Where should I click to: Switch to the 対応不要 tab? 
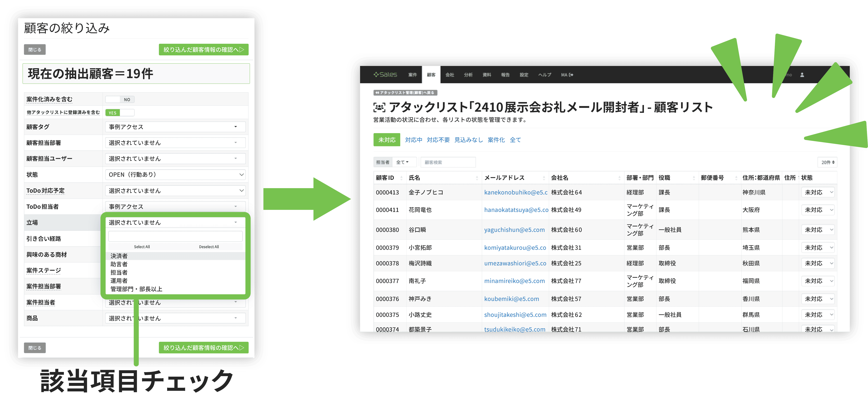tap(438, 140)
